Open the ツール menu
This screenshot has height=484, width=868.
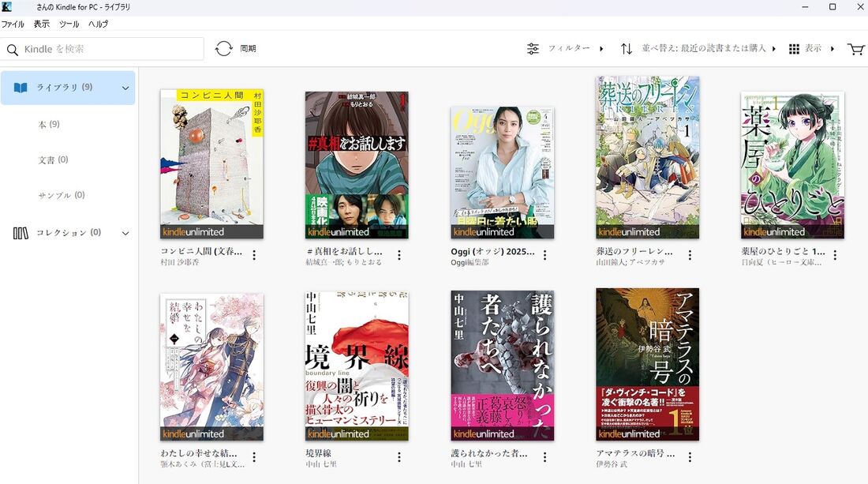69,24
